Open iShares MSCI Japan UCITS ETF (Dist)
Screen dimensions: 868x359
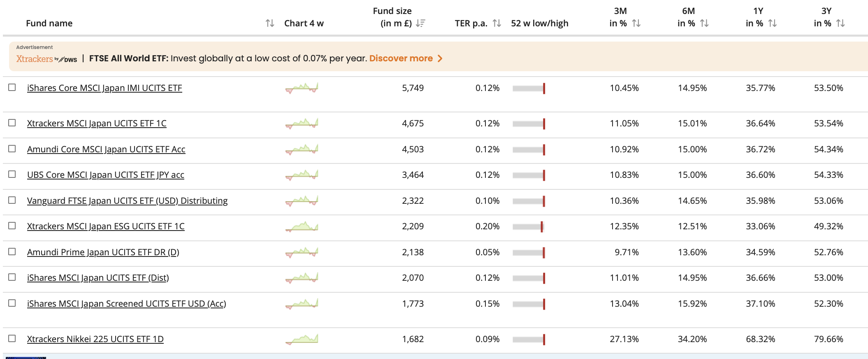98,278
